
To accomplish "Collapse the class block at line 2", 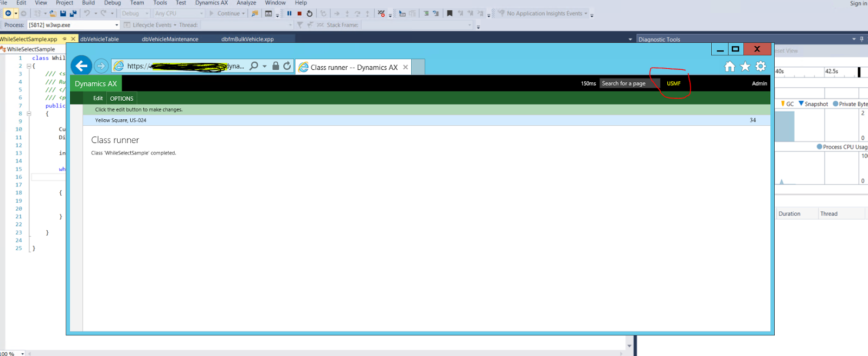I will 29,66.
